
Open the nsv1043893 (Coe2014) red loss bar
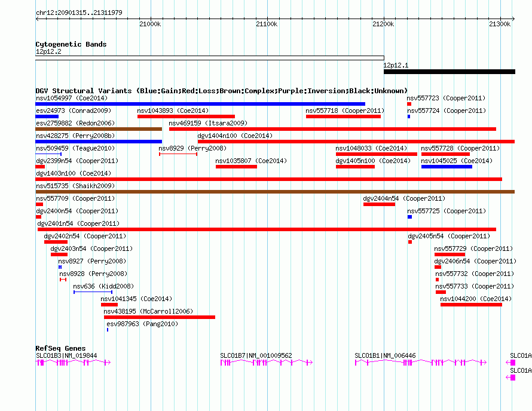186,116
